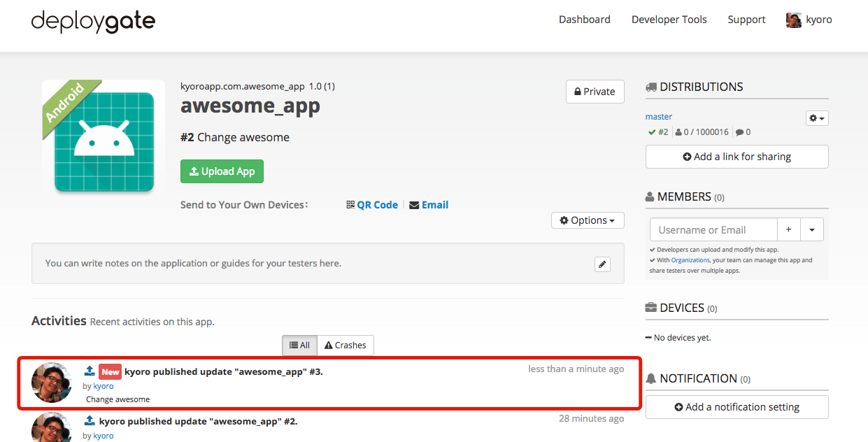Select the All activities tab
Screen dimensions: 868x442
[x=299, y=345]
